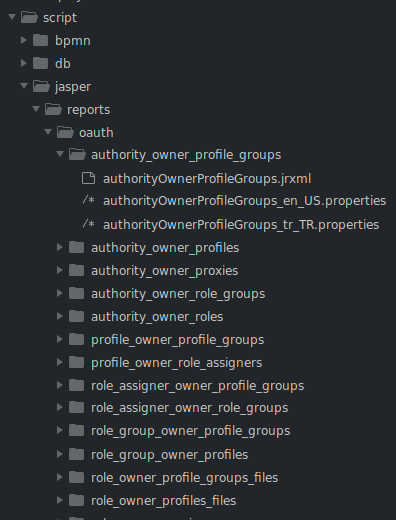Click the bpmn folder icon
This screenshot has width=396, height=520.
(x=41, y=40)
